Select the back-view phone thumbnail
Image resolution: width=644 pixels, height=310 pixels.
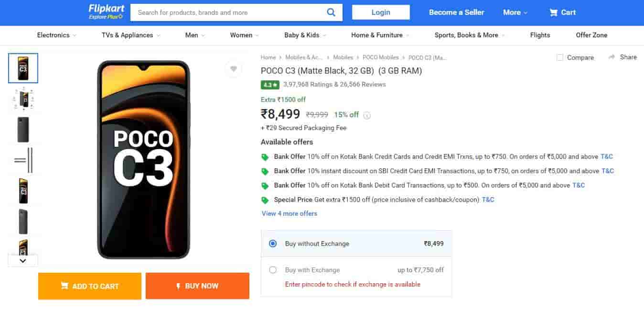(23, 129)
